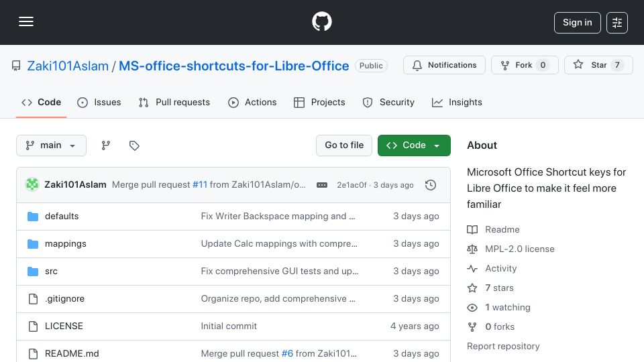Click the README.md file icon

point(33,354)
